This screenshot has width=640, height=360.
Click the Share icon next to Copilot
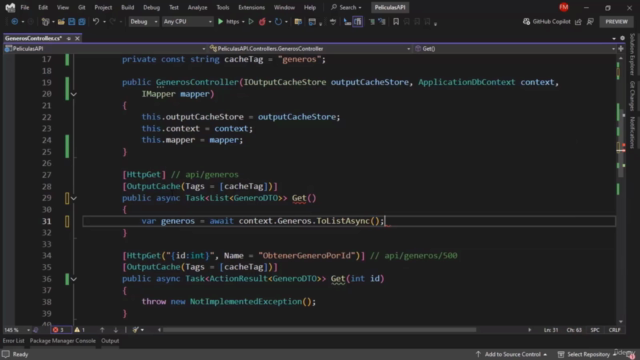tap(578, 22)
